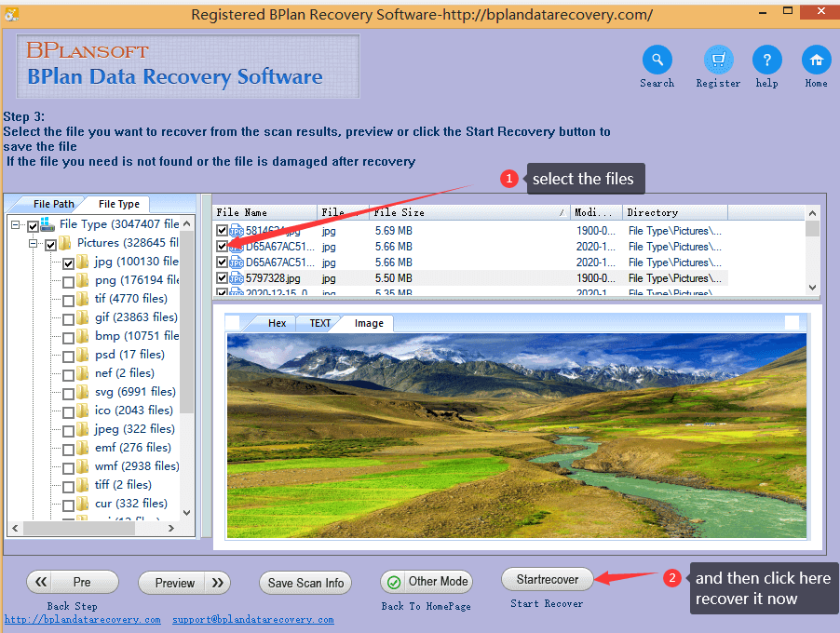Check the bmp (10751 files) checkbox

(x=68, y=339)
